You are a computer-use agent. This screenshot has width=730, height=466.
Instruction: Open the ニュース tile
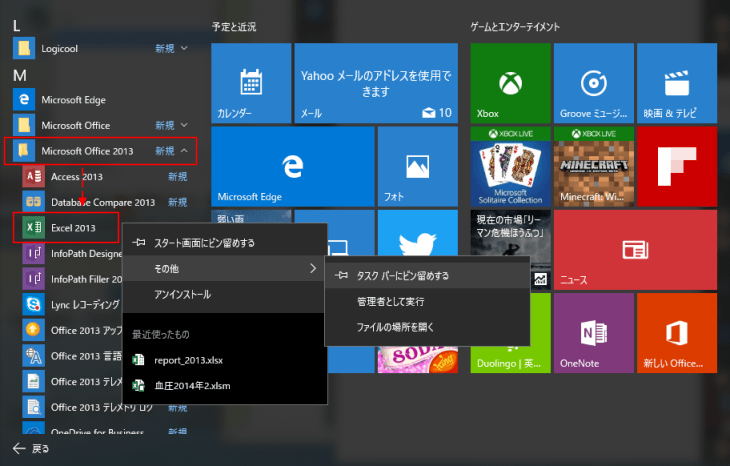pyautogui.click(x=635, y=250)
